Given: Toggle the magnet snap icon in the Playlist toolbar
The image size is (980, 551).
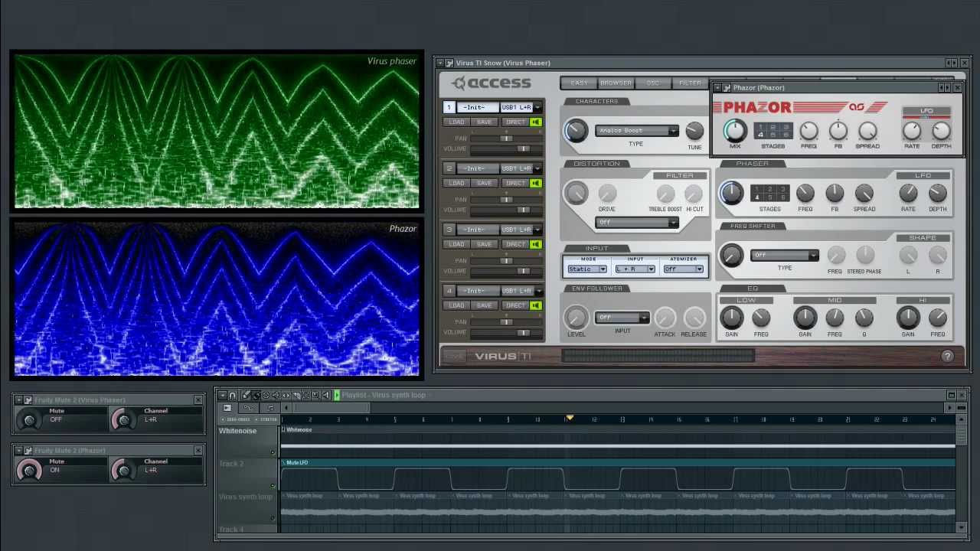Looking at the screenshot, I should [233, 395].
